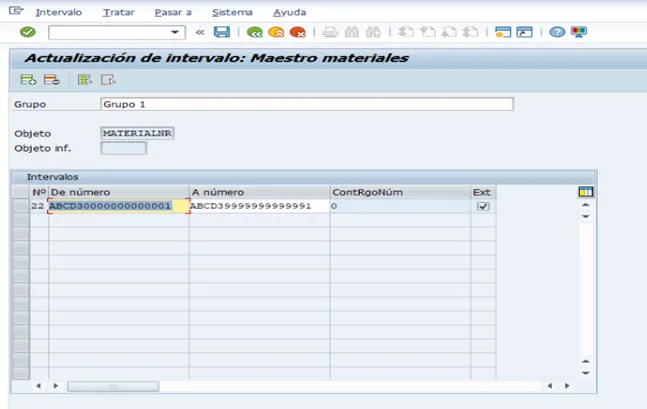Go to previous page icon

tap(427, 32)
